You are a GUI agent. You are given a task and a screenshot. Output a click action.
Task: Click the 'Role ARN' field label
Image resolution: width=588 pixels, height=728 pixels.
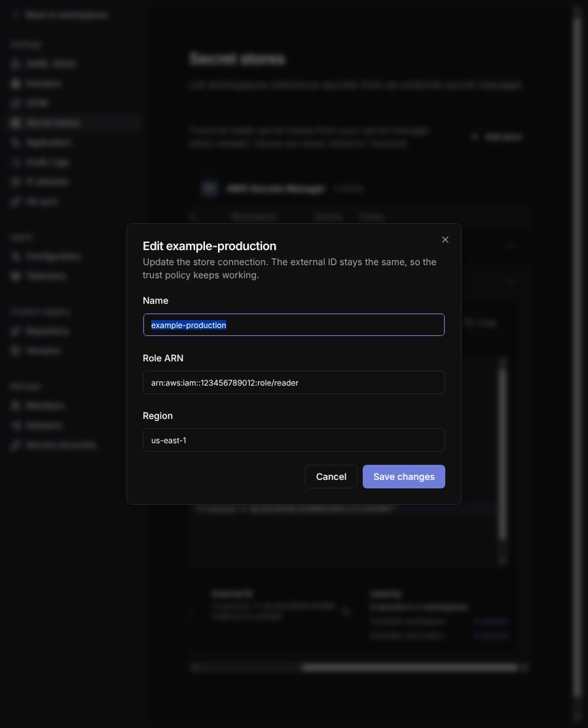163,358
